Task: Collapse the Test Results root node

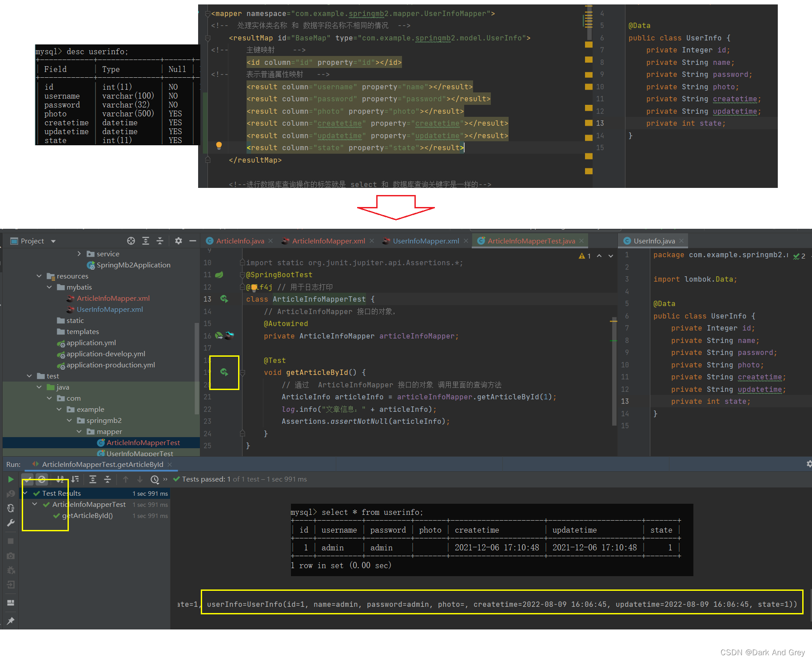Action: 25,493
